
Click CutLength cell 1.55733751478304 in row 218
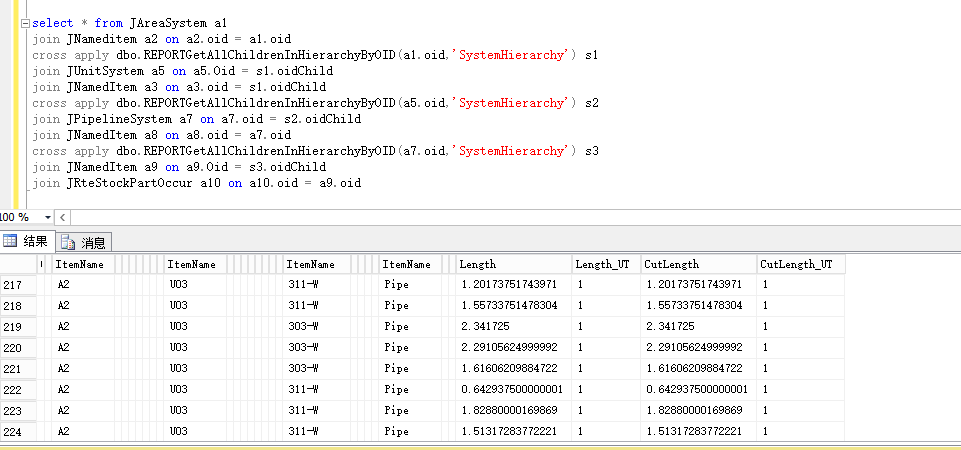click(698, 305)
